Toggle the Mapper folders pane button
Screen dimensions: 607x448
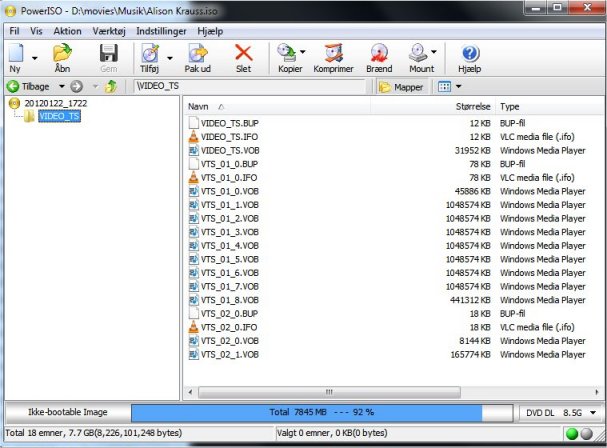coord(401,87)
